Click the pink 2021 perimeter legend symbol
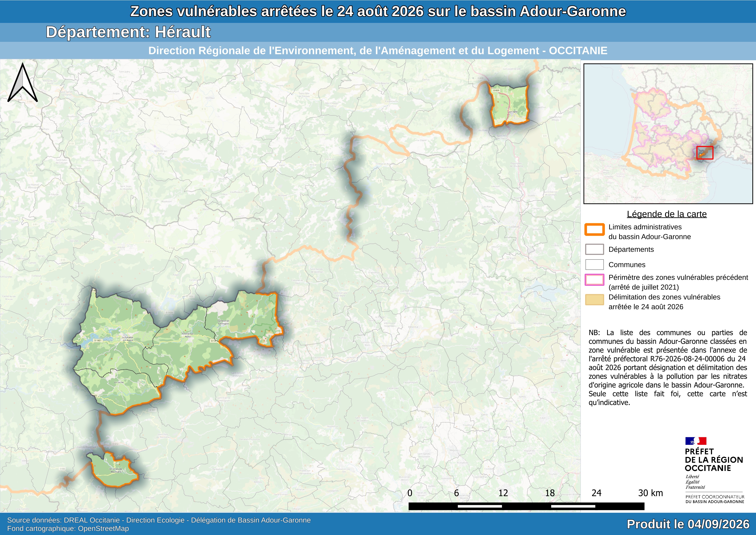The width and height of the screenshot is (756, 535). point(594,280)
